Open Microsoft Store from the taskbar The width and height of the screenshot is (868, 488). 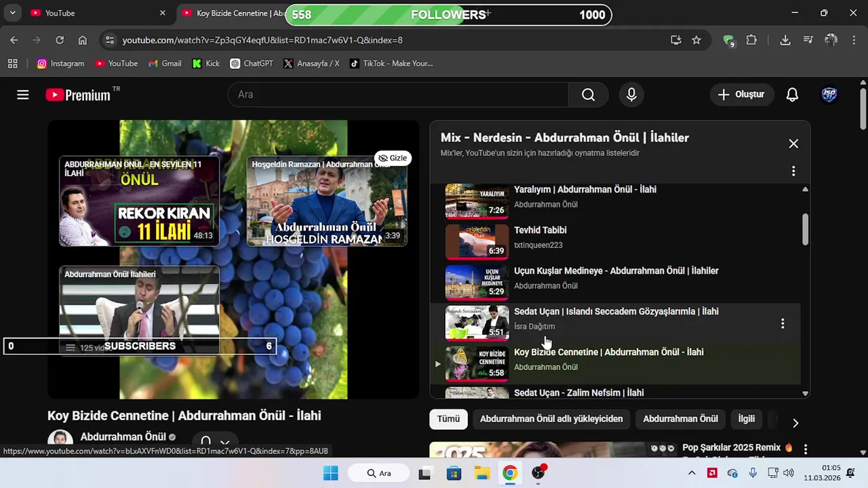(454, 473)
